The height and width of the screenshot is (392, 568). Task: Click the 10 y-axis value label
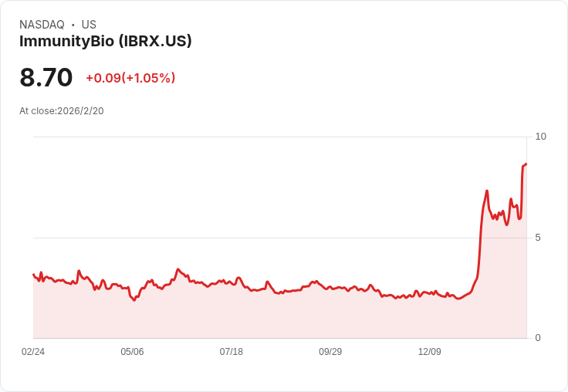540,137
